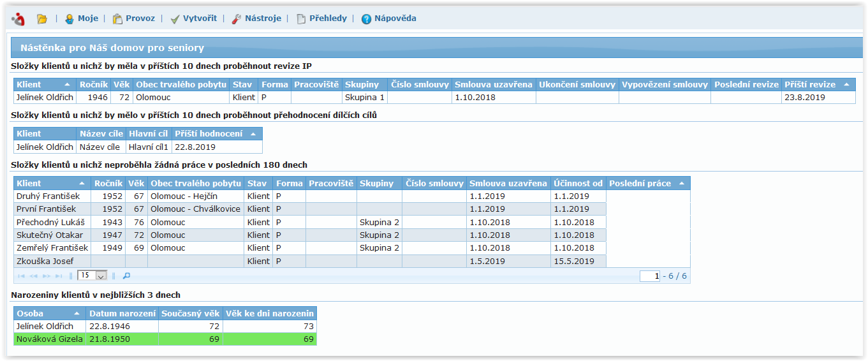Go to last page in pager
The height and width of the screenshot is (361, 868).
(x=59, y=276)
